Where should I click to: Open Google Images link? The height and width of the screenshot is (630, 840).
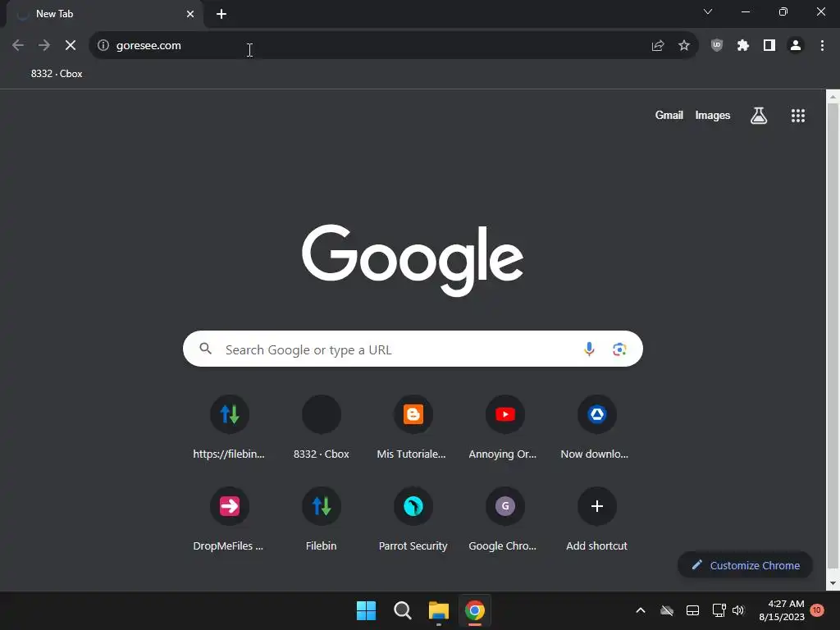713,115
